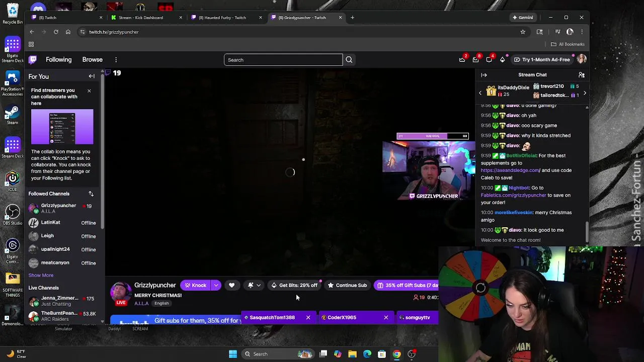Open the Chrome apps grid icon

[31, 44]
